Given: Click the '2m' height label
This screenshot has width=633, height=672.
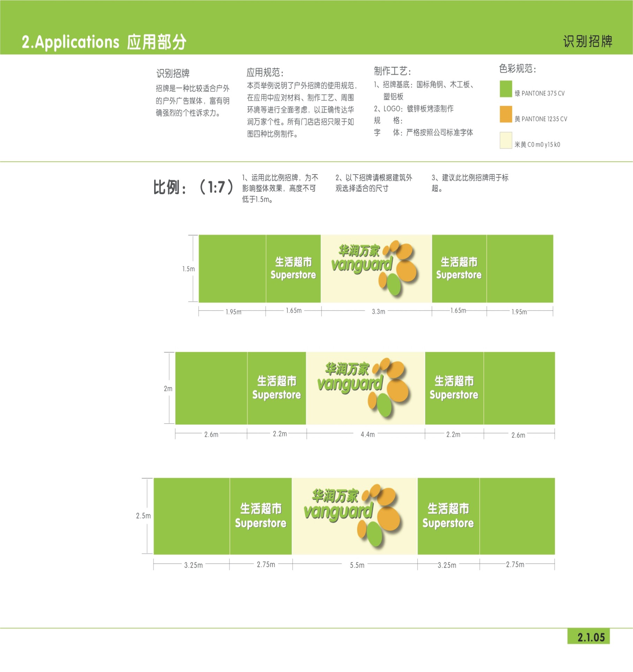Looking at the screenshot, I should coord(168,388).
